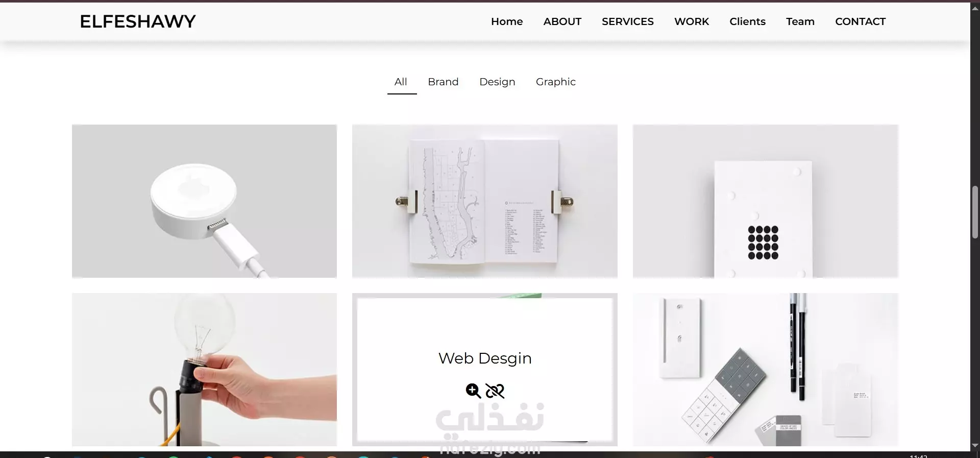Filter portfolio by Brand
Screen dimensions: 980x458
443,82
